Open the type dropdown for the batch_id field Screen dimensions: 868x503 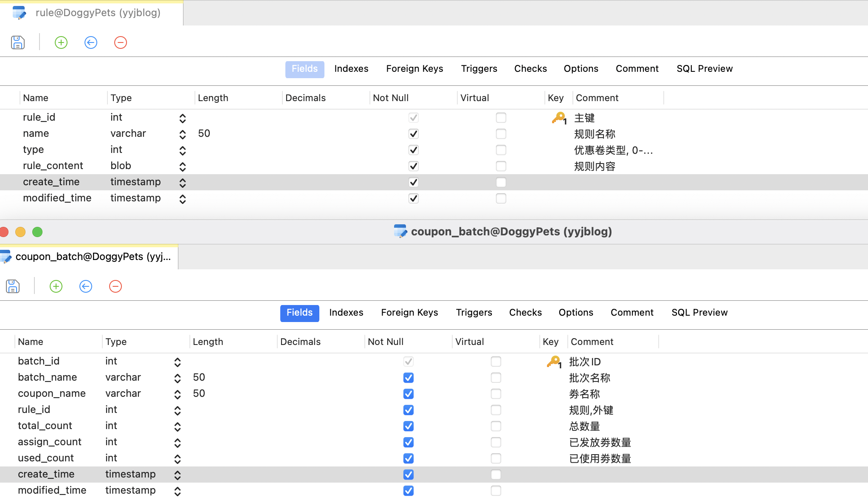click(178, 362)
